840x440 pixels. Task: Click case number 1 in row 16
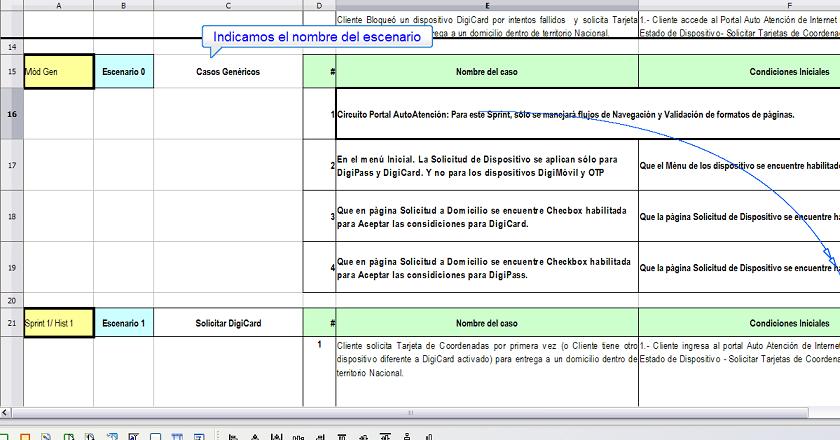point(319,114)
